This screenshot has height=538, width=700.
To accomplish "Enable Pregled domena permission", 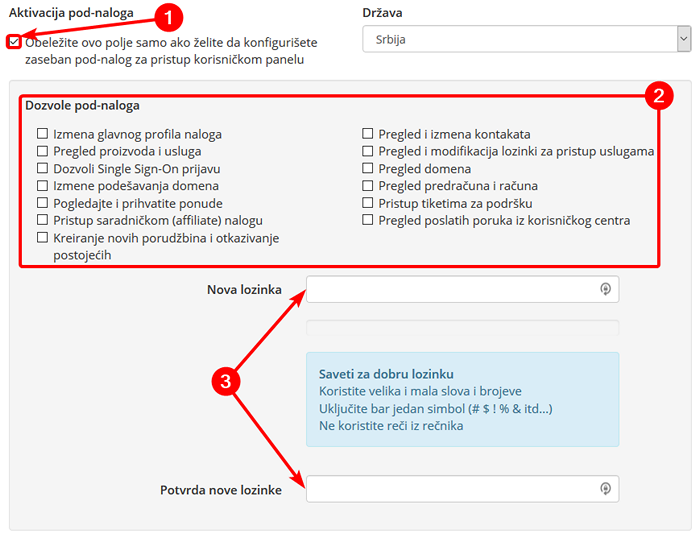I will click(x=367, y=168).
